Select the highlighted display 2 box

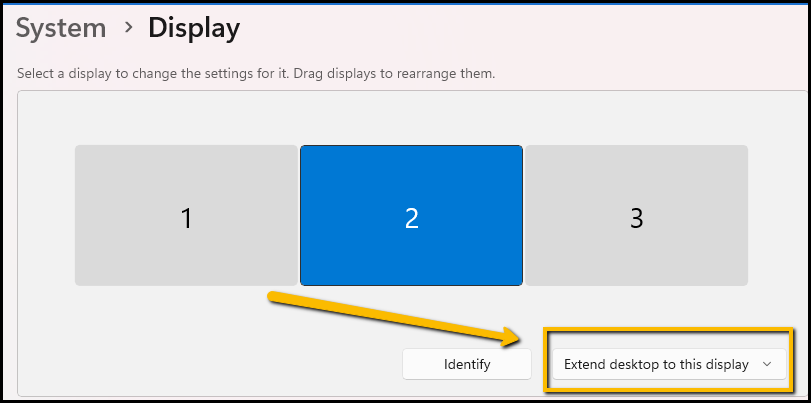pyautogui.click(x=411, y=215)
